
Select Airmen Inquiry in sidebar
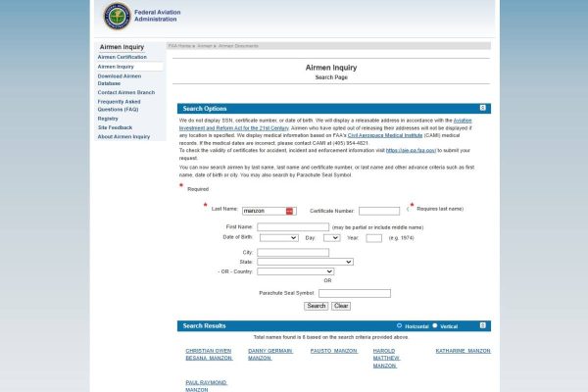pyautogui.click(x=116, y=67)
